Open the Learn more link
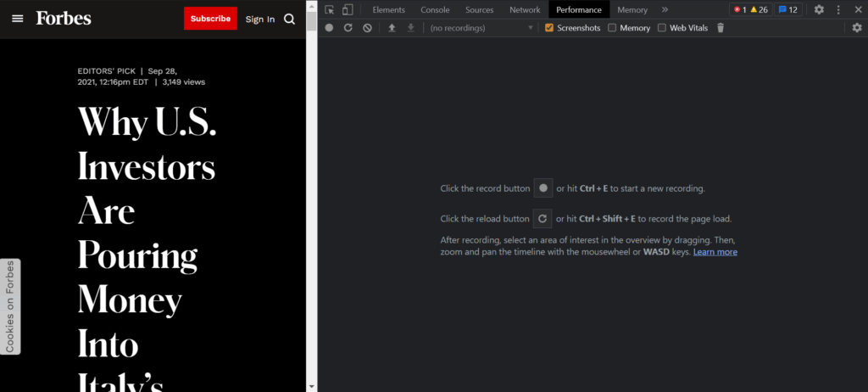Screen dimensions: 868x392 click(x=715, y=252)
